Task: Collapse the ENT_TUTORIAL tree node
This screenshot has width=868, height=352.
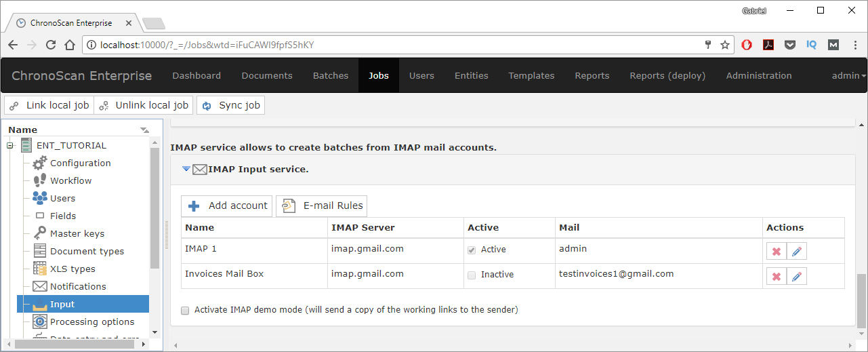Action: (10, 145)
